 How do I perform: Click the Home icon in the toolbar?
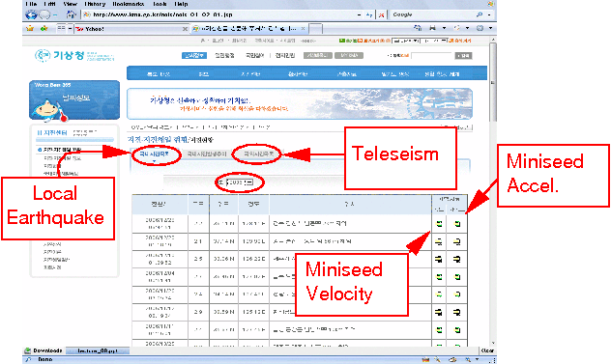pyautogui.click(x=72, y=14)
